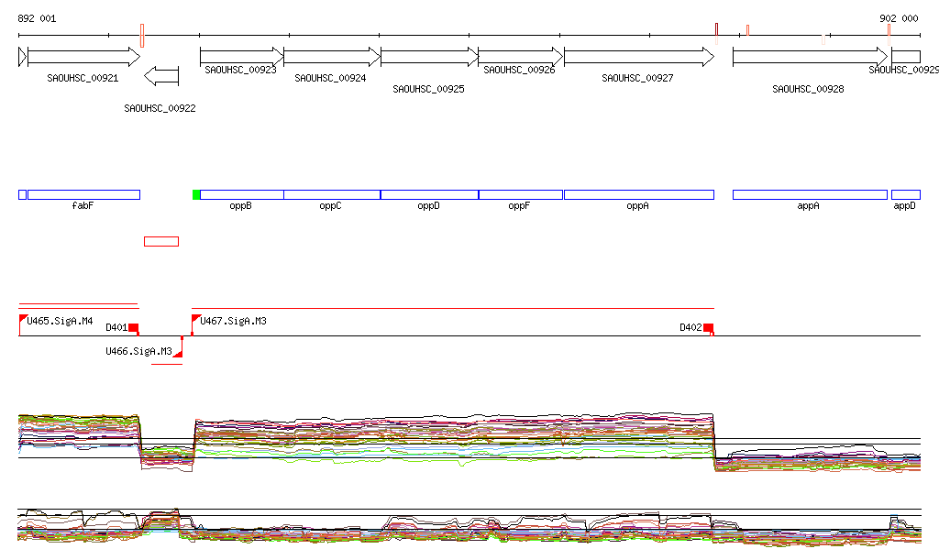Click the appA blue annotation box
939x560 pixels.
[810, 194]
